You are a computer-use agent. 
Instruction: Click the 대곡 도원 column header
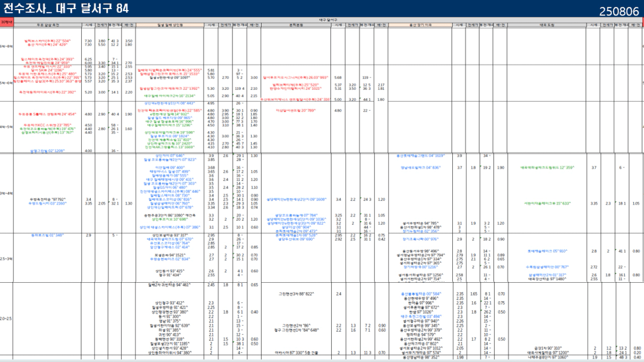[x=547, y=25]
